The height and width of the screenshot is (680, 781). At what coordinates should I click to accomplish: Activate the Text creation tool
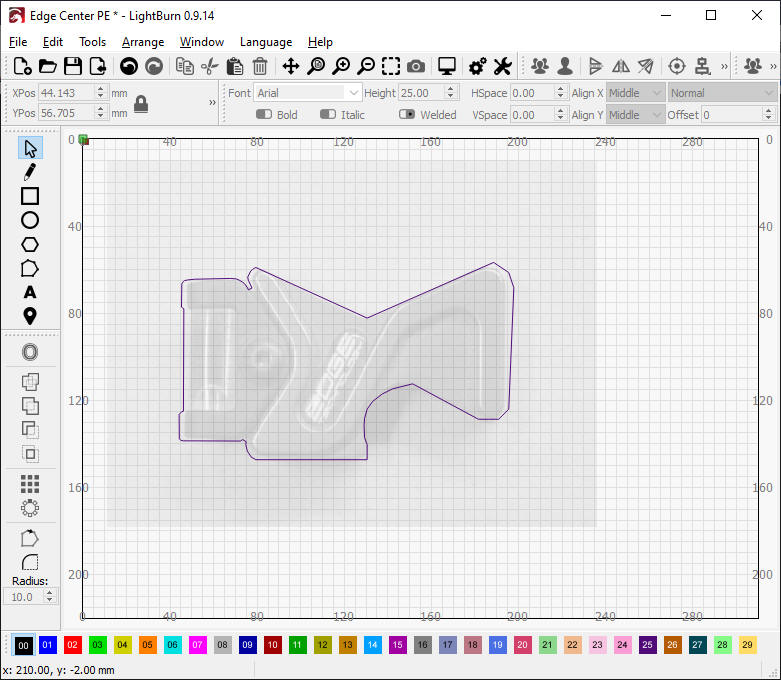[30, 292]
